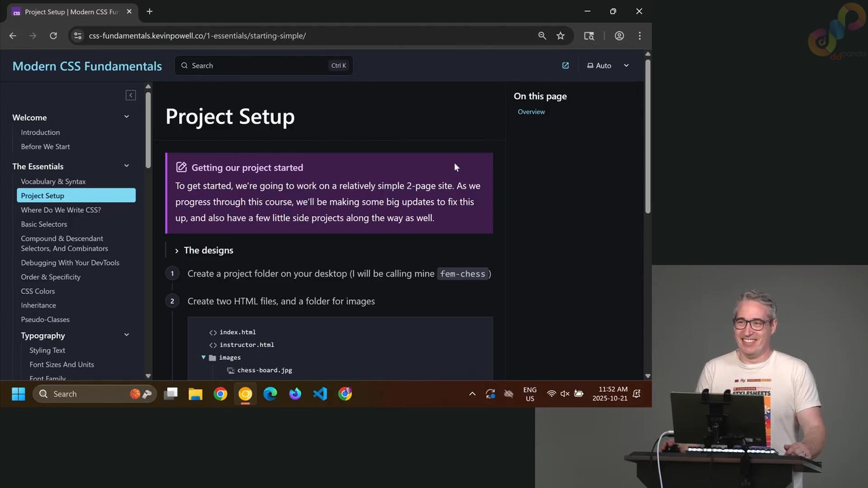Open the Auto theme selector dropdown

608,66
